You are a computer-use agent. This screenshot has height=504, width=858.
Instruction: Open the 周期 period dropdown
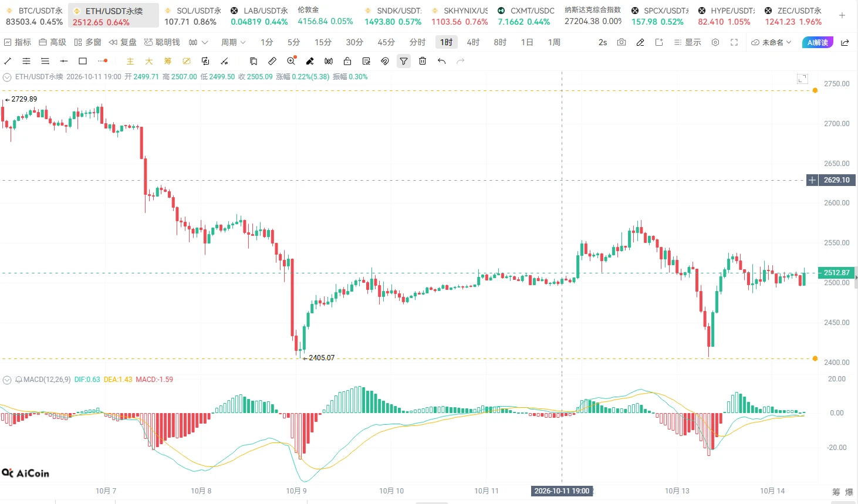233,42
